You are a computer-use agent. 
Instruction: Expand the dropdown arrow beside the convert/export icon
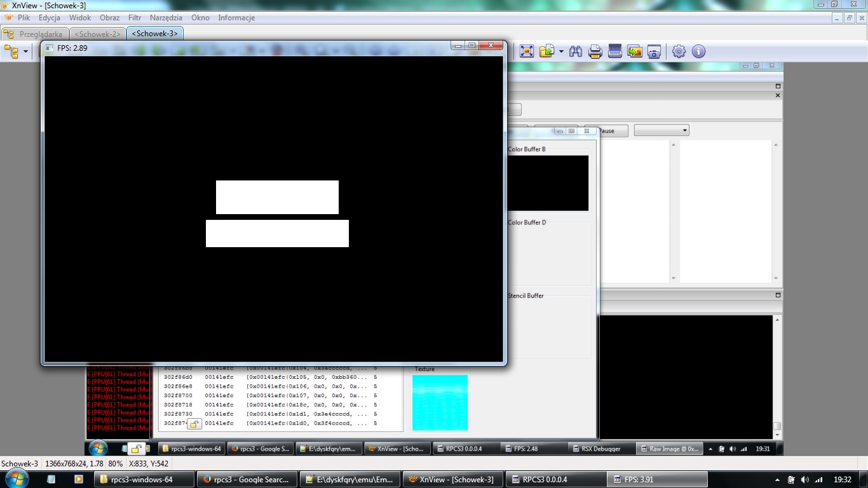(x=560, y=51)
